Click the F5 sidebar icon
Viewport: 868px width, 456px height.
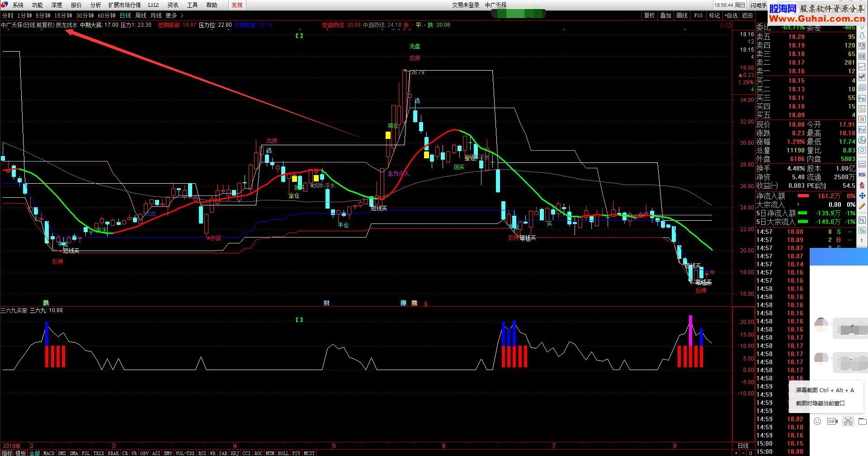tap(862, 220)
